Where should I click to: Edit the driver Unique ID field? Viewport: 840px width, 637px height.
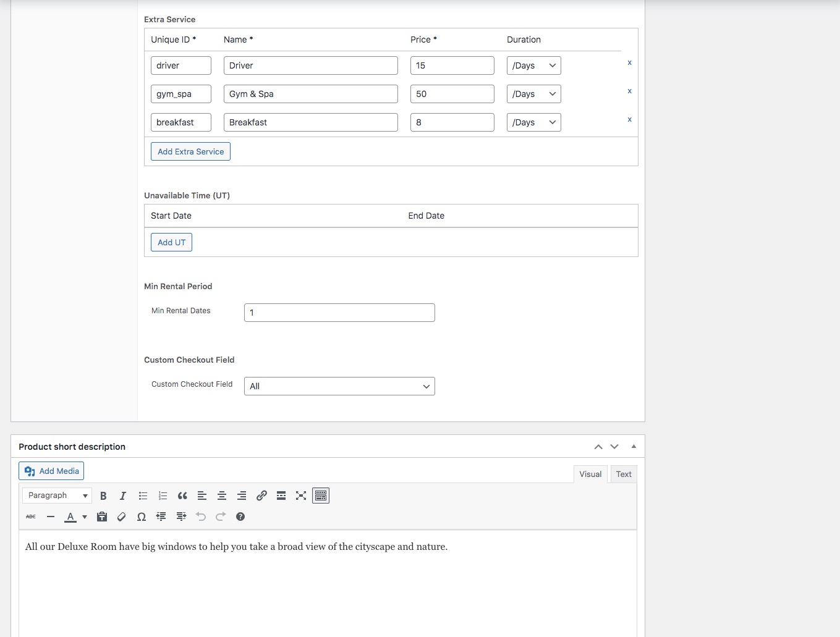coord(181,65)
